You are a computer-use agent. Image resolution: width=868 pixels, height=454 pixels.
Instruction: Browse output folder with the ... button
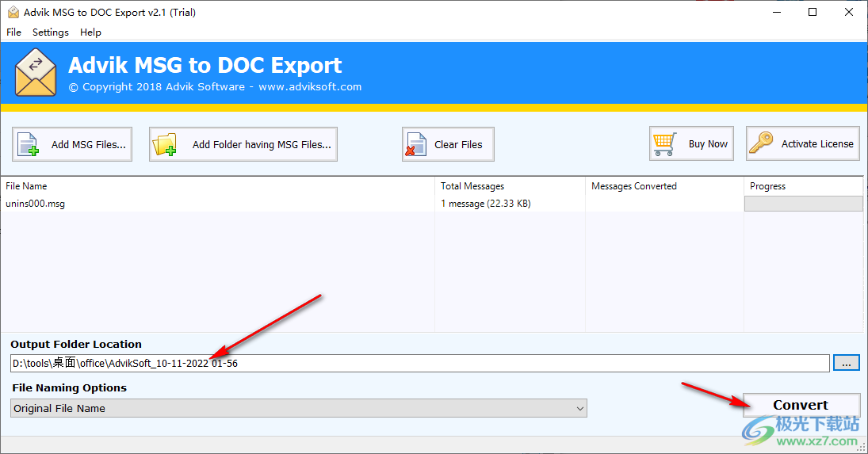click(x=847, y=364)
